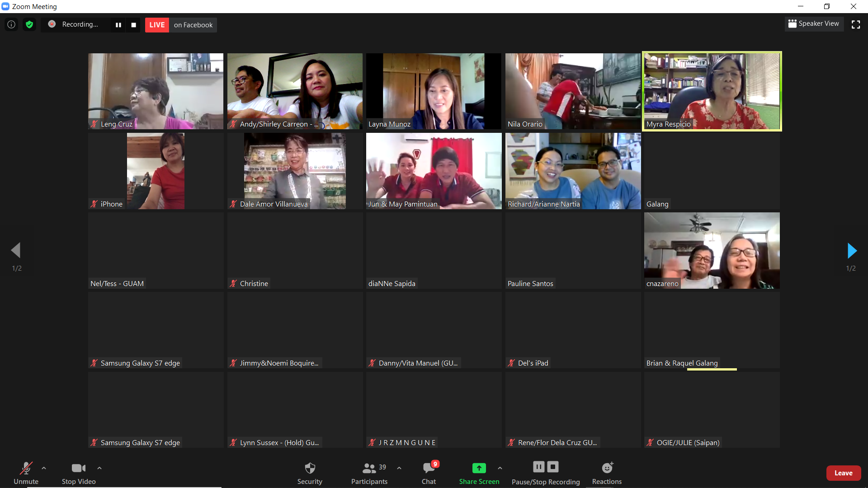Stop the recording in top bar
This screenshot has height=488, width=868.
coord(133,25)
